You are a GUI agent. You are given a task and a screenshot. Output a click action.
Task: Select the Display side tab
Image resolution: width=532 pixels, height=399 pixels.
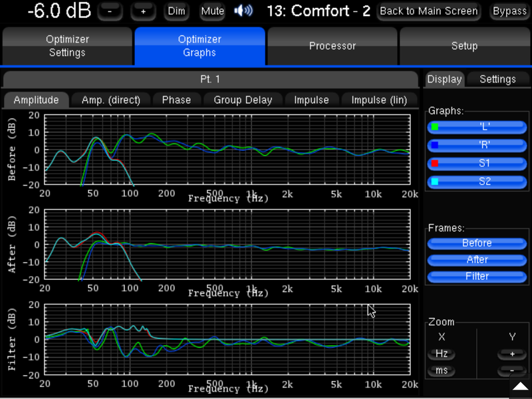point(444,79)
